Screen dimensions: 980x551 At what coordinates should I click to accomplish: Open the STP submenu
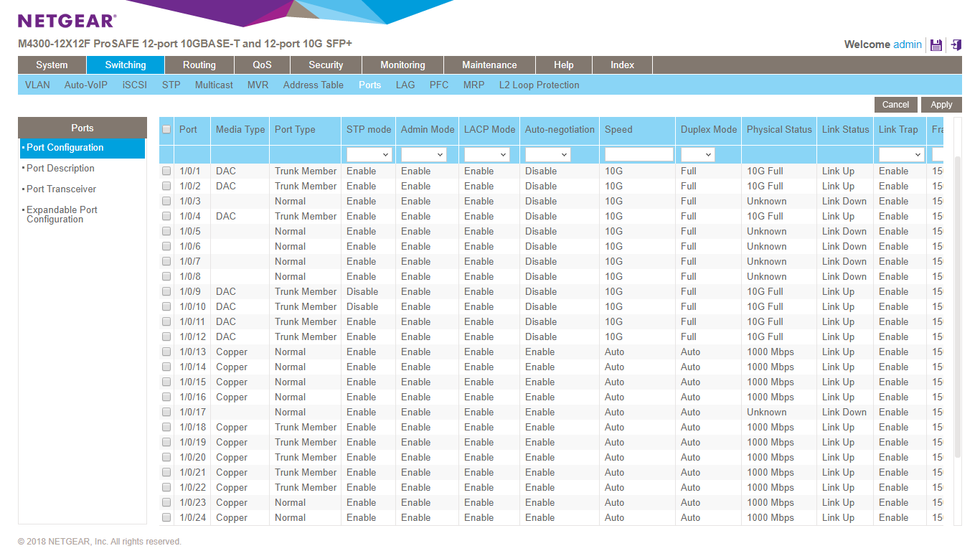point(171,85)
